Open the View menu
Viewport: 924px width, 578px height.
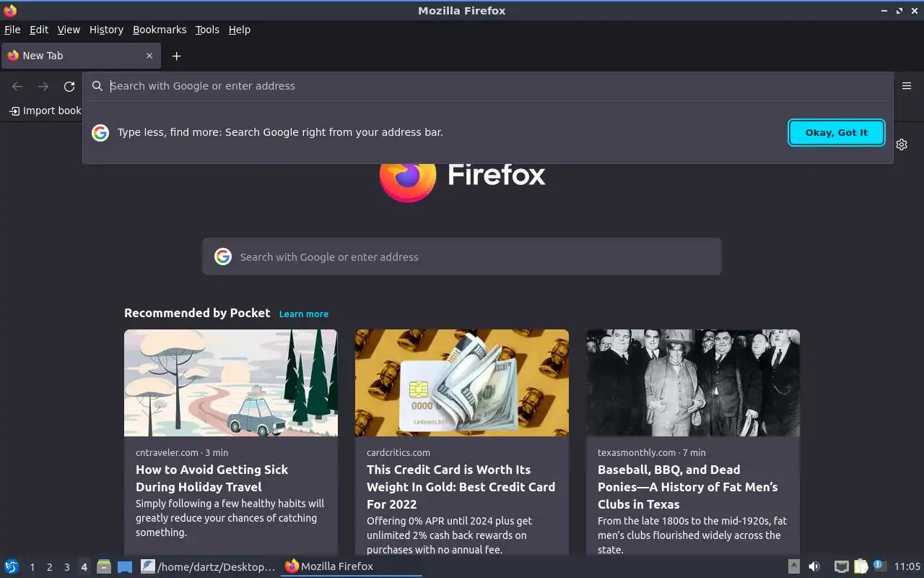coord(69,30)
